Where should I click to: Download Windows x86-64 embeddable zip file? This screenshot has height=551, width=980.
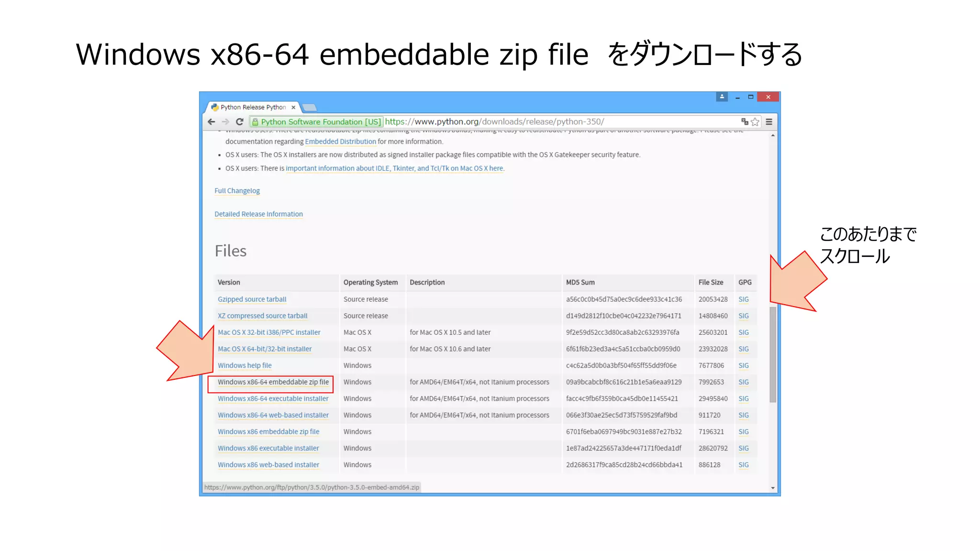(273, 382)
